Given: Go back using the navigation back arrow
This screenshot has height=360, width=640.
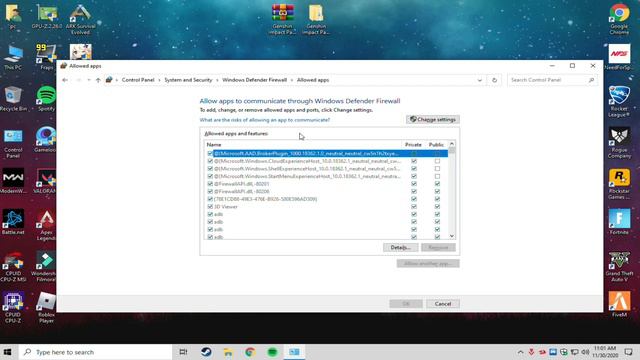Looking at the screenshot, I should click(x=65, y=80).
